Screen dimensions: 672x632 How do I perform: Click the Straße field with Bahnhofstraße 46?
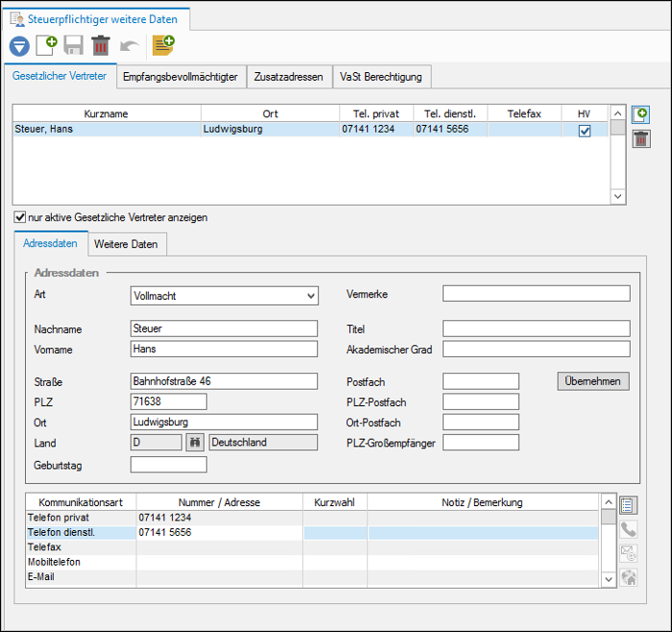224,381
